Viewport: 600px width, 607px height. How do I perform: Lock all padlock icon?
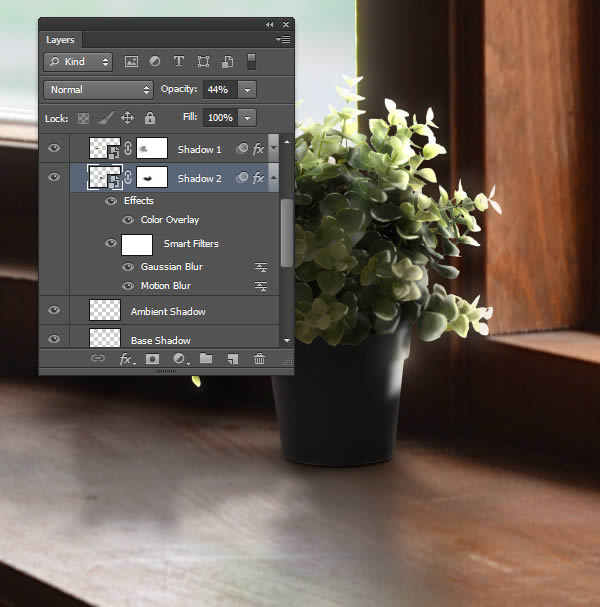click(x=150, y=118)
